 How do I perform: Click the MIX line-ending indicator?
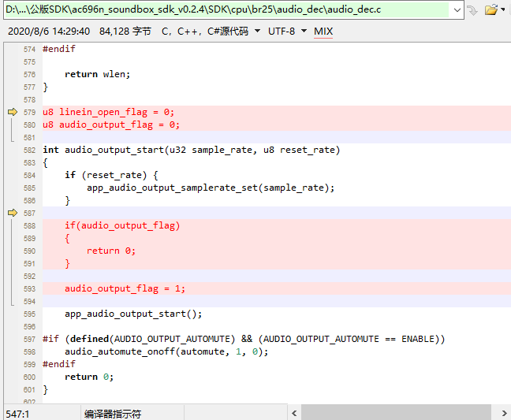(x=323, y=32)
